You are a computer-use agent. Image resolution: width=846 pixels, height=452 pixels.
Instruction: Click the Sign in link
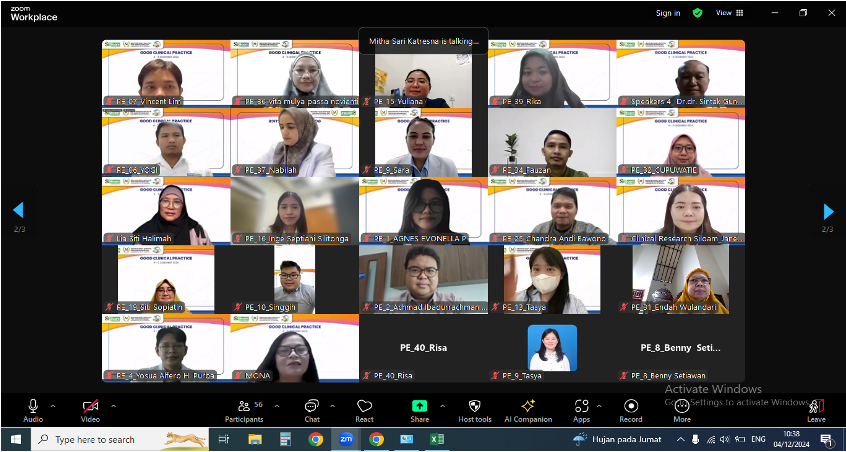pyautogui.click(x=668, y=13)
